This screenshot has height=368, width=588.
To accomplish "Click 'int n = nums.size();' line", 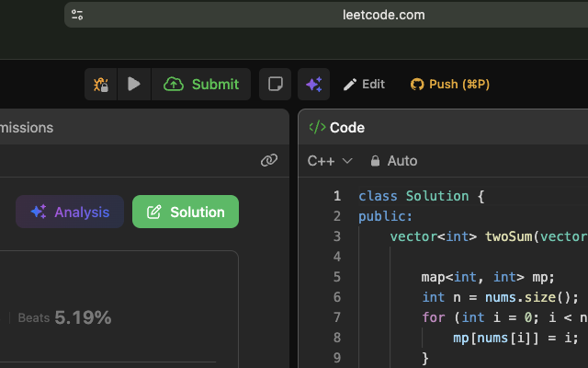I will [501, 297].
